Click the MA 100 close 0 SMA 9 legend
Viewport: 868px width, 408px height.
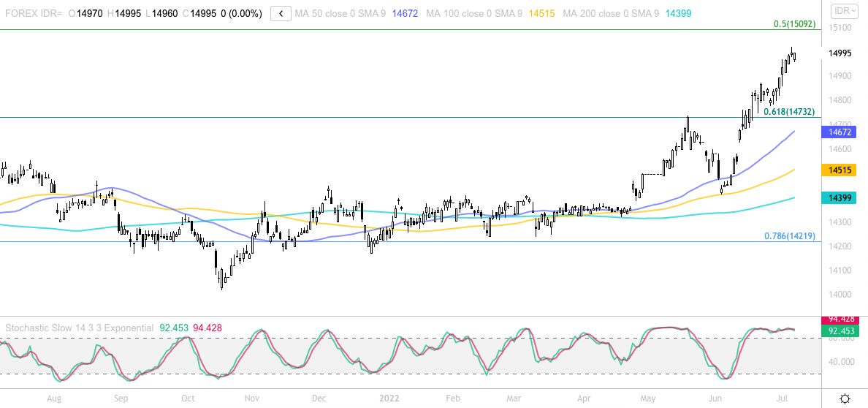(475, 13)
